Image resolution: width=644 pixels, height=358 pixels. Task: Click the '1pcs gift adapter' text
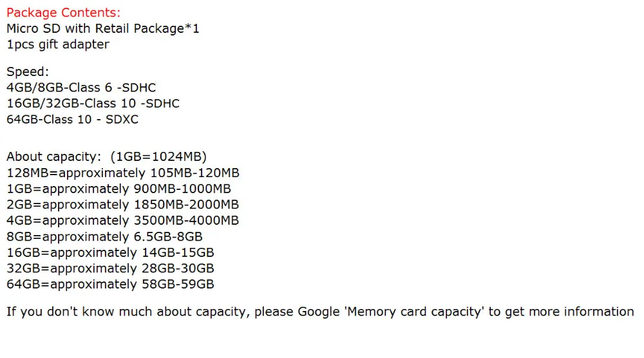(58, 44)
